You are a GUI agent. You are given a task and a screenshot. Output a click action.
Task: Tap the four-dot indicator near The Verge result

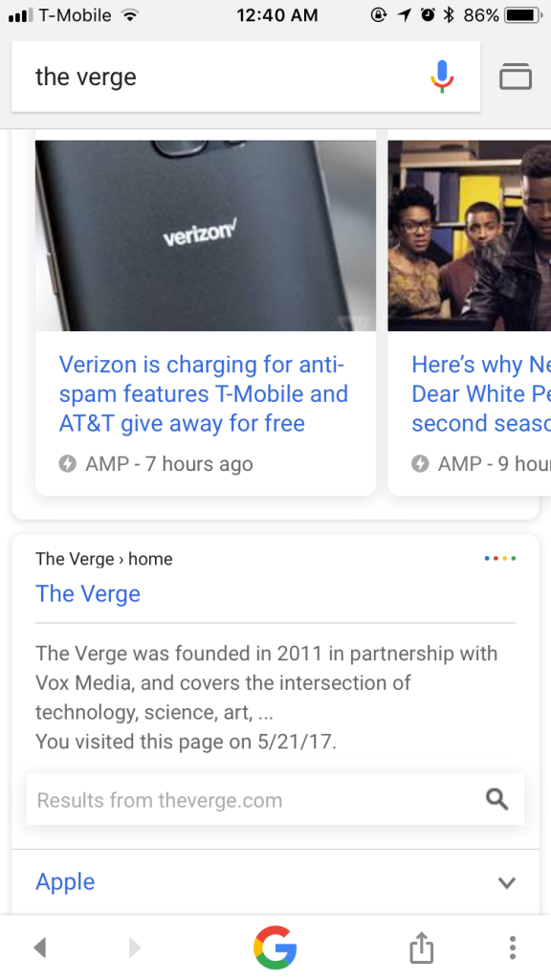point(500,557)
